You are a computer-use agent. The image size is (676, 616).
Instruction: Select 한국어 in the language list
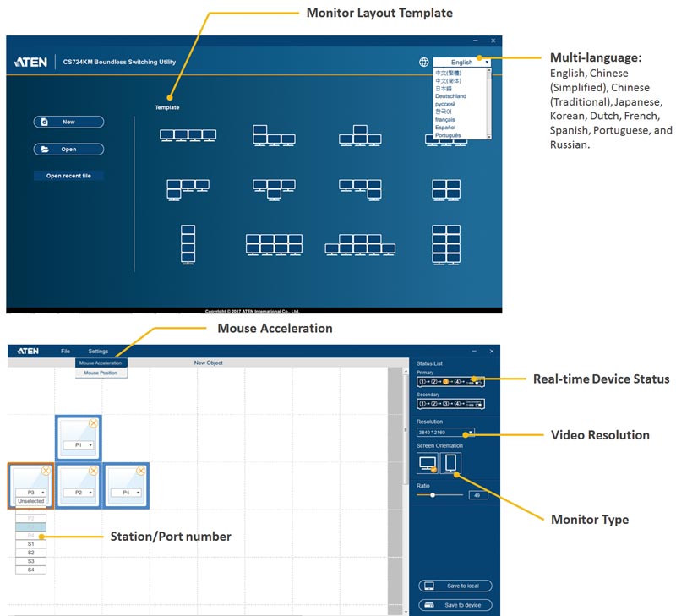pyautogui.click(x=444, y=112)
